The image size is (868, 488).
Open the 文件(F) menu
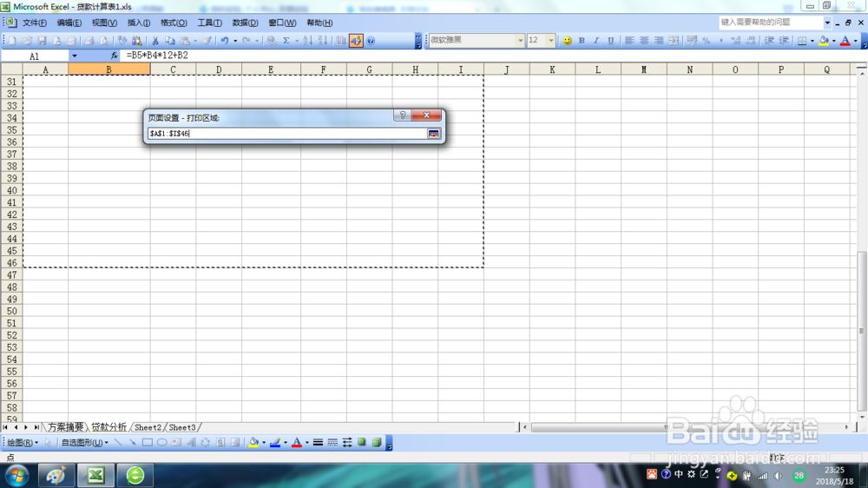pos(35,23)
